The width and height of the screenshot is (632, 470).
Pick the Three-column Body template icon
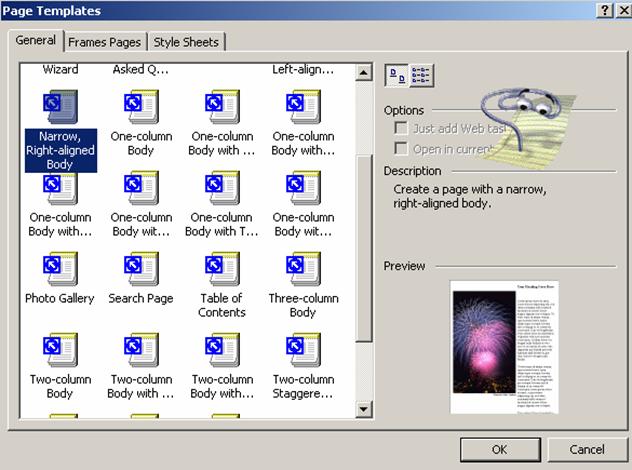pos(302,269)
